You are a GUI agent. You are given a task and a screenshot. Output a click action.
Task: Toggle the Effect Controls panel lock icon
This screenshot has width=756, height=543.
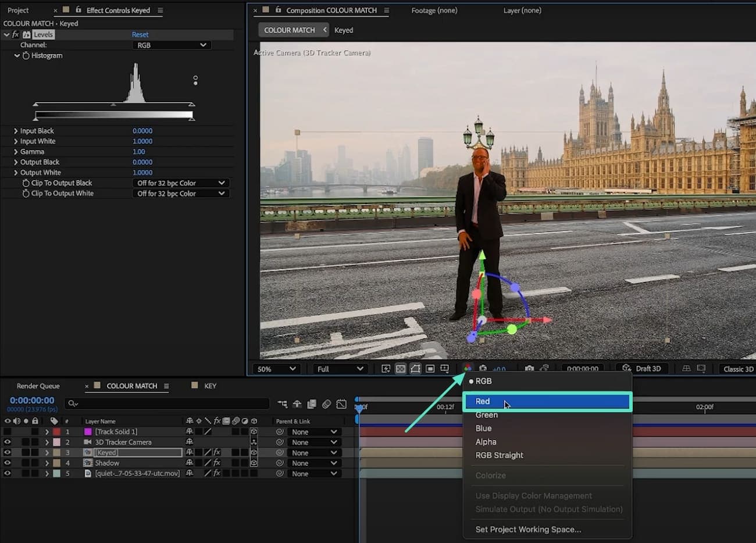(x=79, y=10)
